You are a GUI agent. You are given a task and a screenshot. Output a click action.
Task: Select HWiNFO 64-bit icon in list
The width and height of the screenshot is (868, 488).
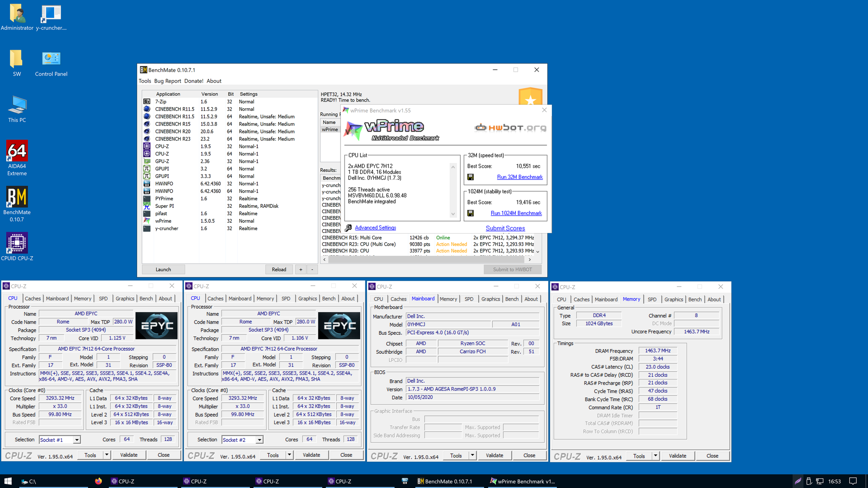pos(147,191)
